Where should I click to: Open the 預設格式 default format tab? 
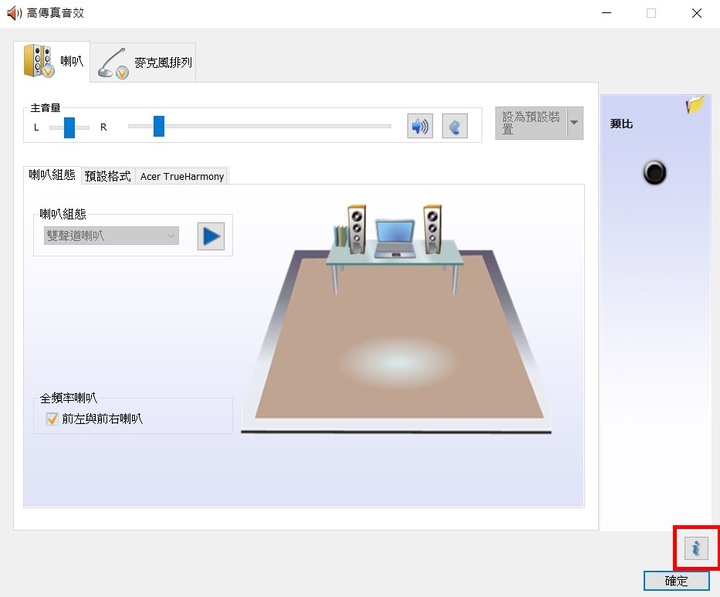pyautogui.click(x=108, y=176)
